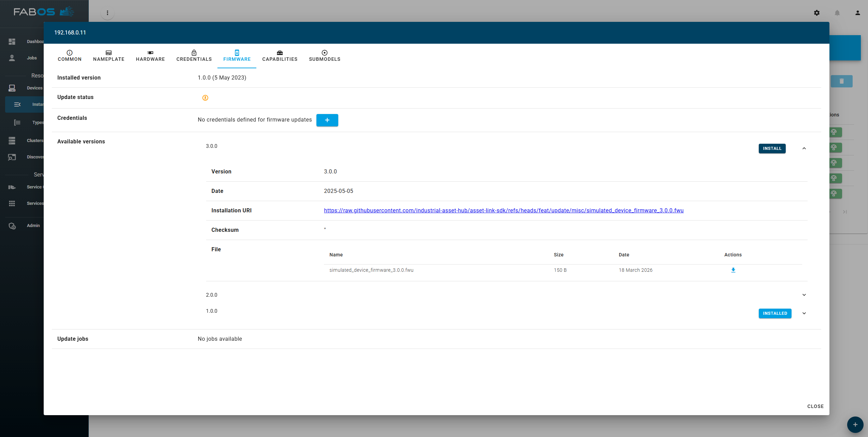Viewport: 868px width, 437px height.
Task: Open the firmware 3.0.0 Installation URI link
Action: pyautogui.click(x=503, y=211)
